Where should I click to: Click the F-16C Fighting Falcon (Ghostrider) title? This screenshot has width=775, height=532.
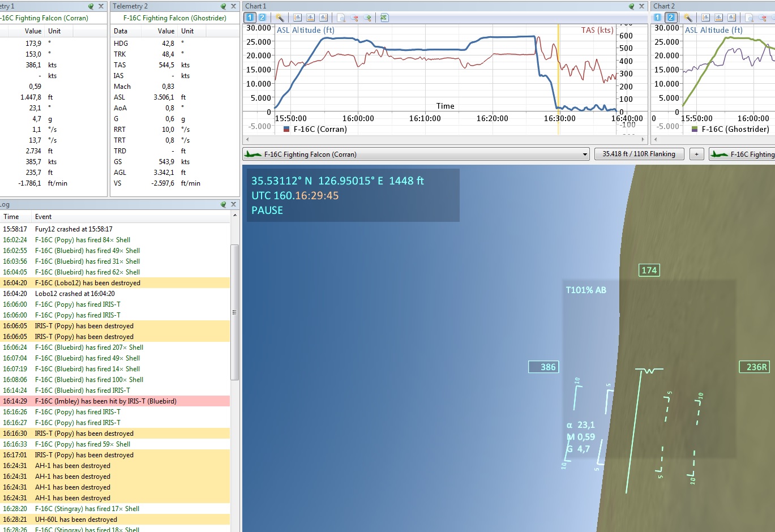click(x=175, y=18)
